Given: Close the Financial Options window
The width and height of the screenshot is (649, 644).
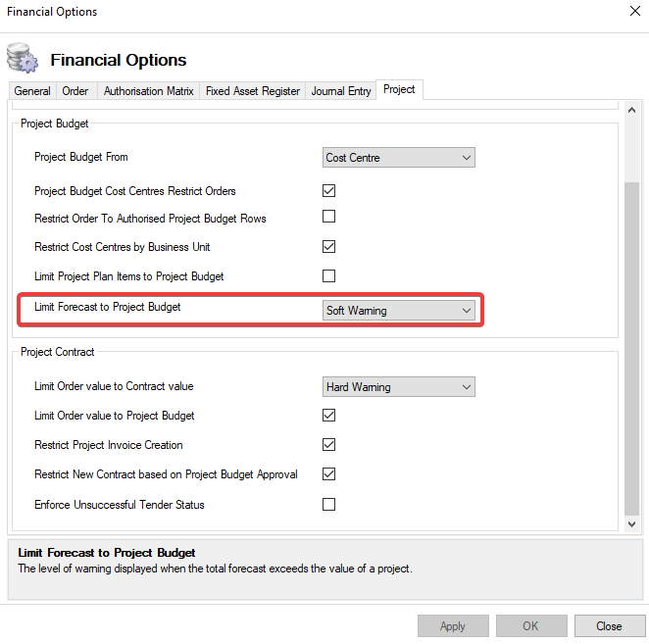Looking at the screenshot, I should point(630,12).
